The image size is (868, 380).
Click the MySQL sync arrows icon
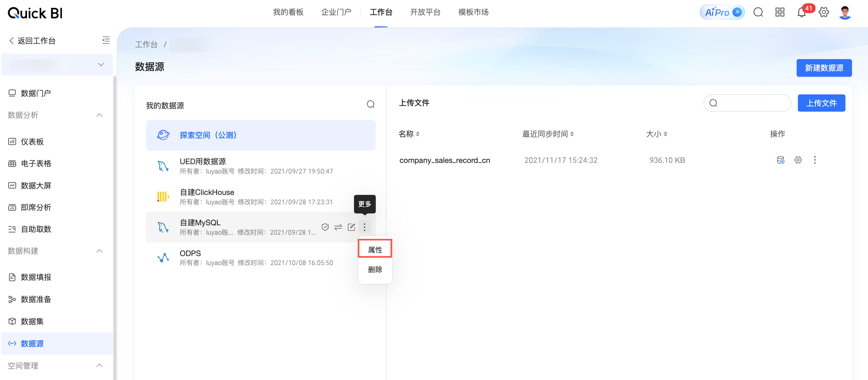pyautogui.click(x=338, y=227)
